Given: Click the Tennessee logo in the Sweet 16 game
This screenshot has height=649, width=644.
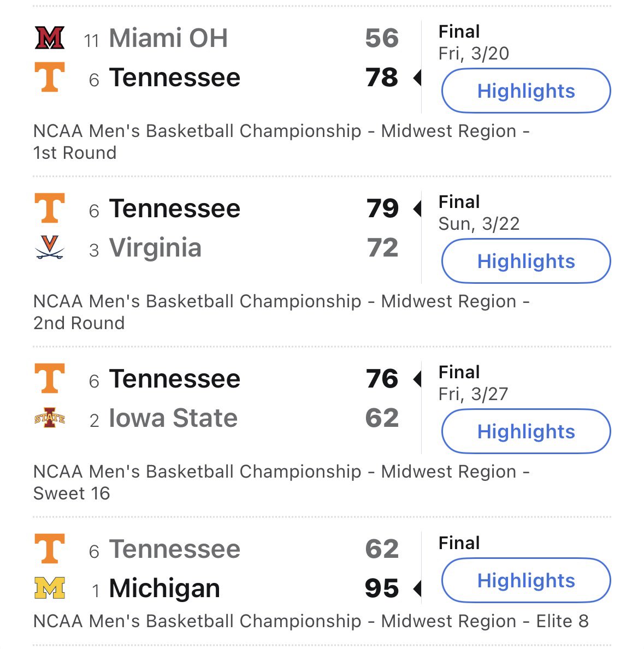Looking at the screenshot, I should pos(49,378).
